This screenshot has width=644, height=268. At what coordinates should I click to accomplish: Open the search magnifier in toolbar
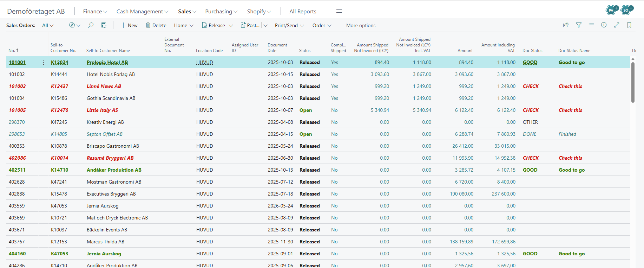point(91,25)
